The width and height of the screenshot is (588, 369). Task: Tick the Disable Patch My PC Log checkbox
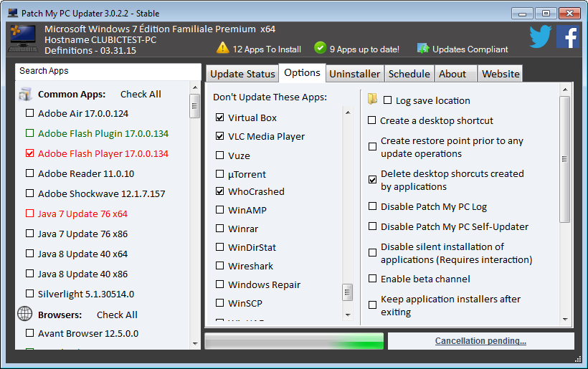[x=372, y=206]
